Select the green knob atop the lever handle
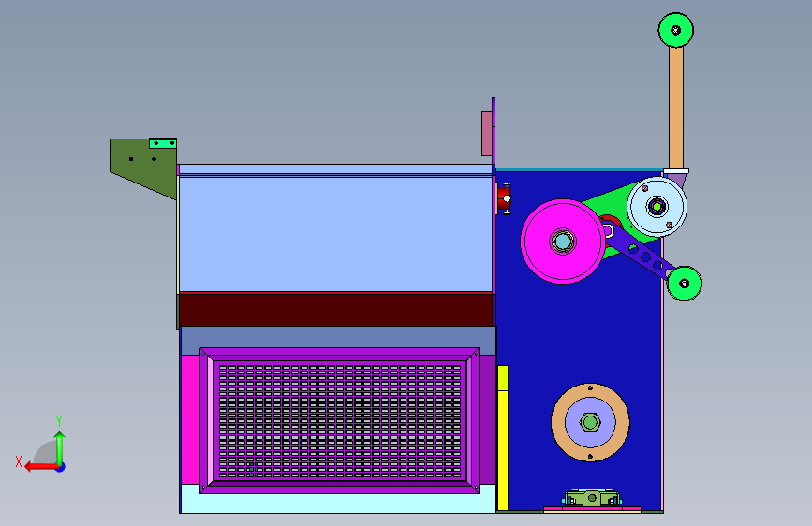The width and height of the screenshot is (812, 526). click(x=676, y=30)
